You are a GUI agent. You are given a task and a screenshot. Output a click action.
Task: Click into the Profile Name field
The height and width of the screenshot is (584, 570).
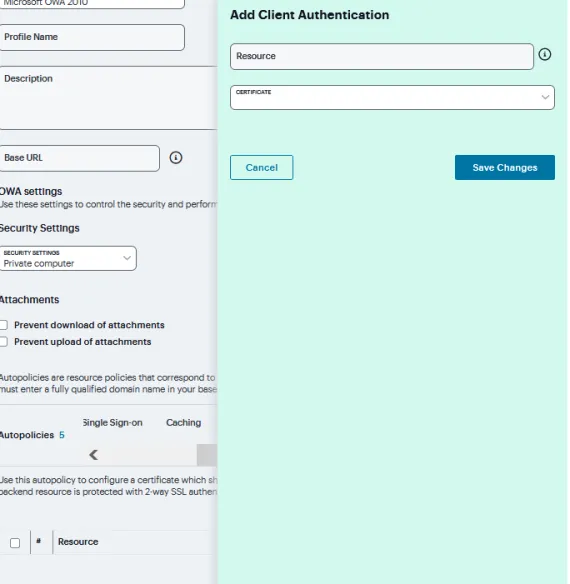[x=92, y=37]
